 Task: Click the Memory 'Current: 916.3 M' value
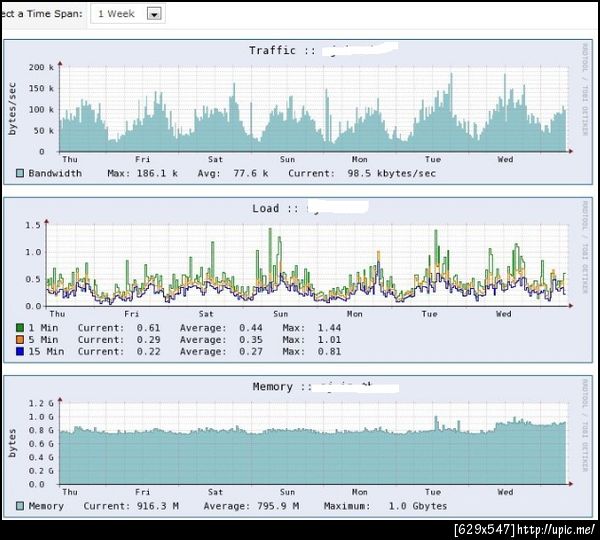coord(131,506)
